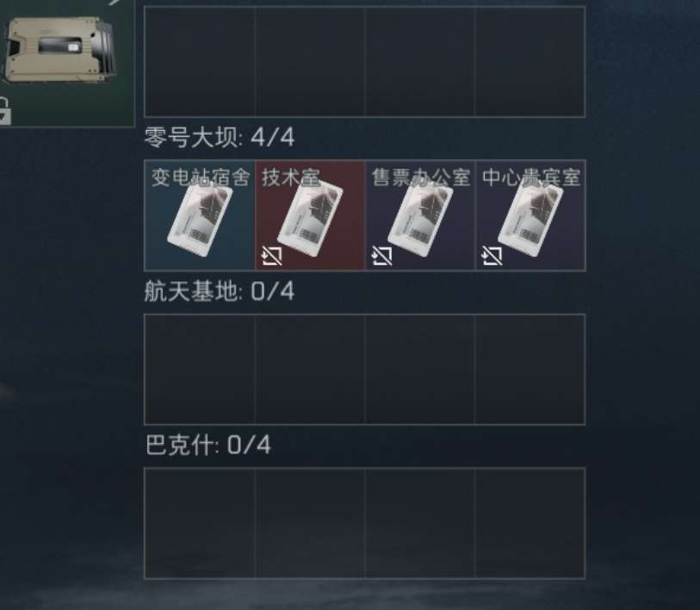700x610 pixels.
Task: Click the 巴克什: 0/4 section label
Action: [x=208, y=446]
